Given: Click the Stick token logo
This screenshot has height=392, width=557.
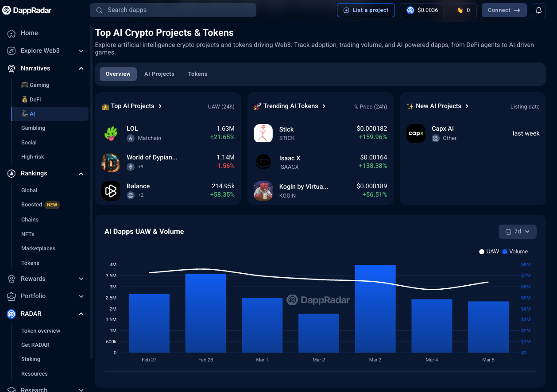Looking at the screenshot, I should 263,133.
